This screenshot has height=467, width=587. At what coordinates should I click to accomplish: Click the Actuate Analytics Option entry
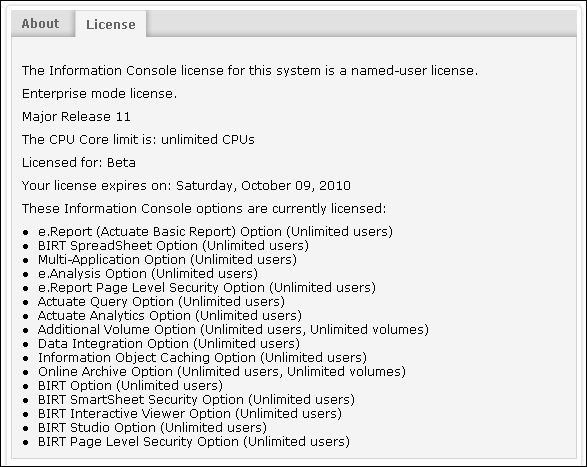[170, 316]
